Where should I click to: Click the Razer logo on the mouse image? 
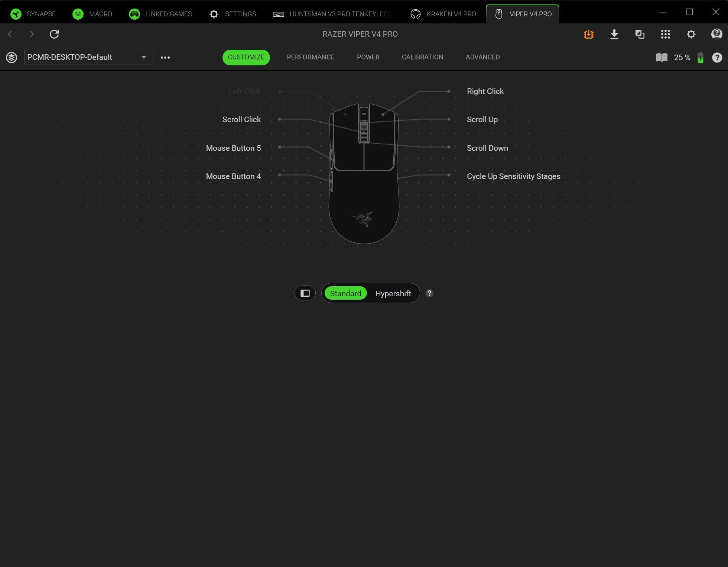point(363,220)
